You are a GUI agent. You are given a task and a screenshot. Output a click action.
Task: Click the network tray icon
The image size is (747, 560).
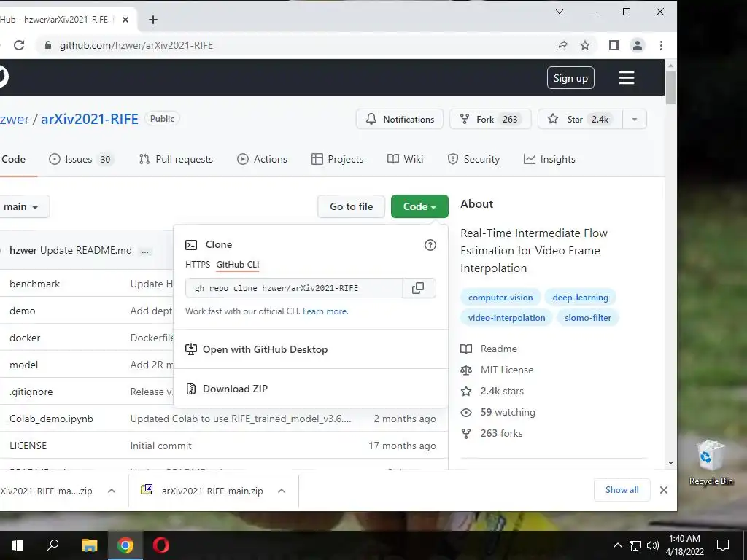coord(635,545)
